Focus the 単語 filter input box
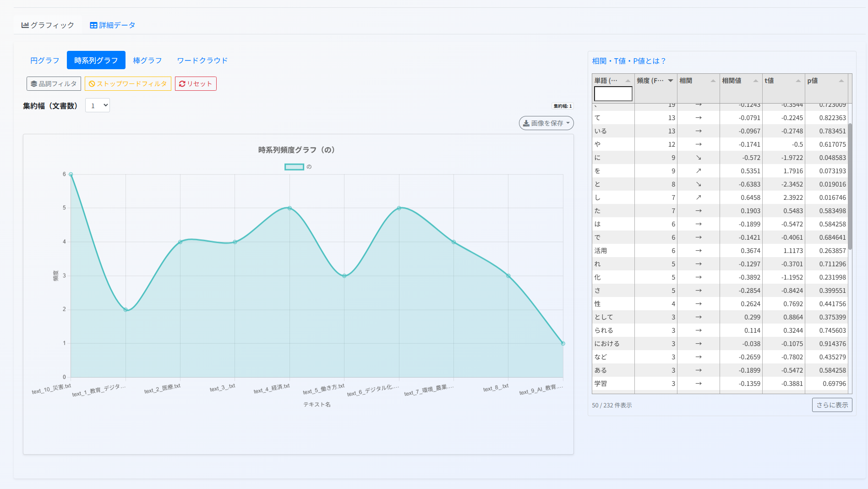 613,94
